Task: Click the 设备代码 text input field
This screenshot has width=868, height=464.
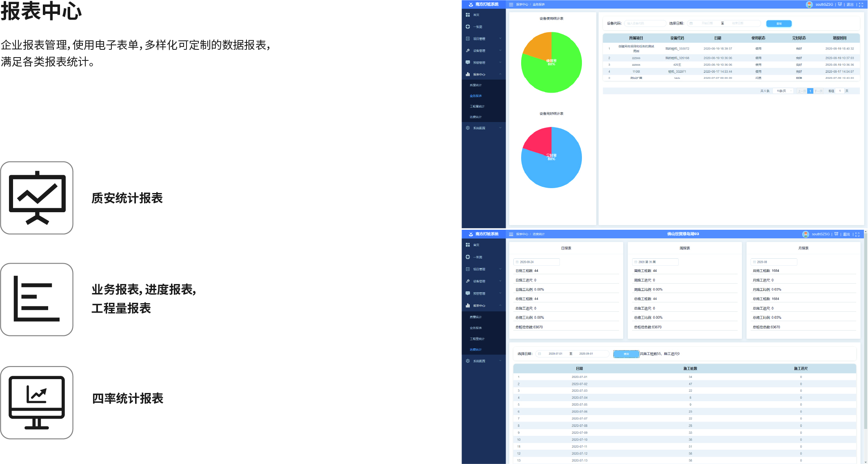Action: pos(645,24)
